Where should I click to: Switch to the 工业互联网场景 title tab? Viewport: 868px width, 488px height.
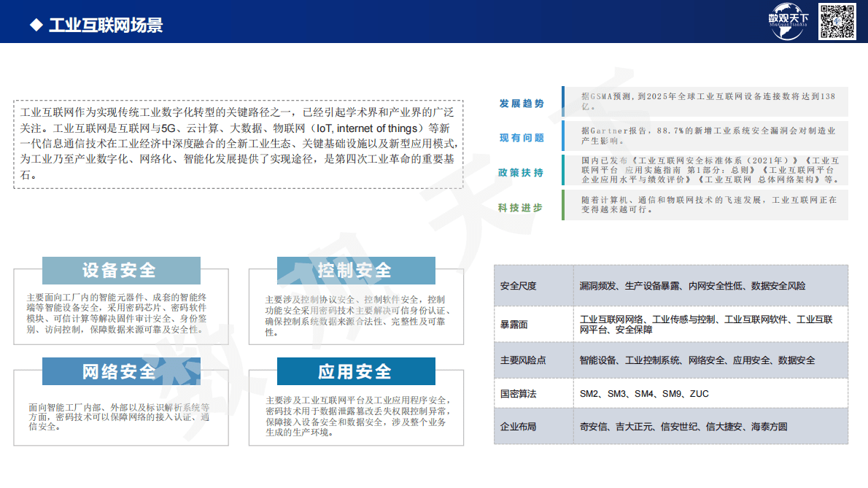107,25
